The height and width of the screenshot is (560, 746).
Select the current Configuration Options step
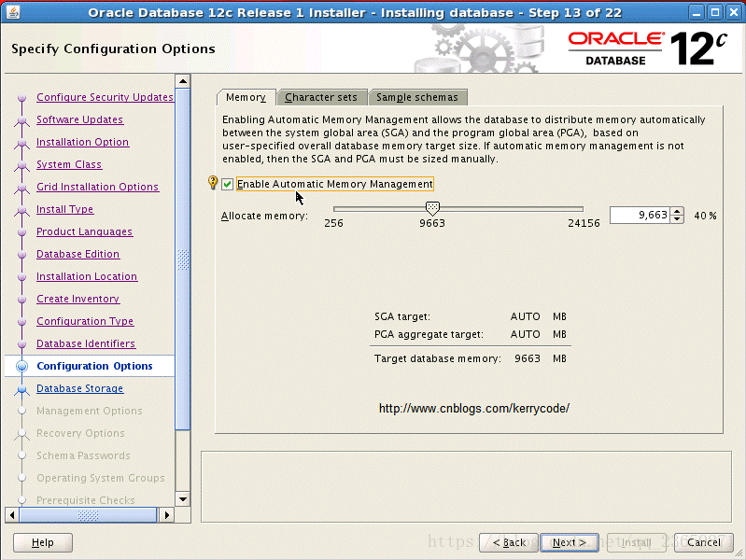point(94,366)
